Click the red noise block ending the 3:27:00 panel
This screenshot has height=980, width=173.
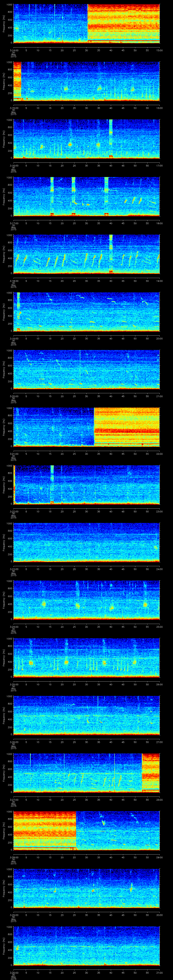tap(151, 773)
